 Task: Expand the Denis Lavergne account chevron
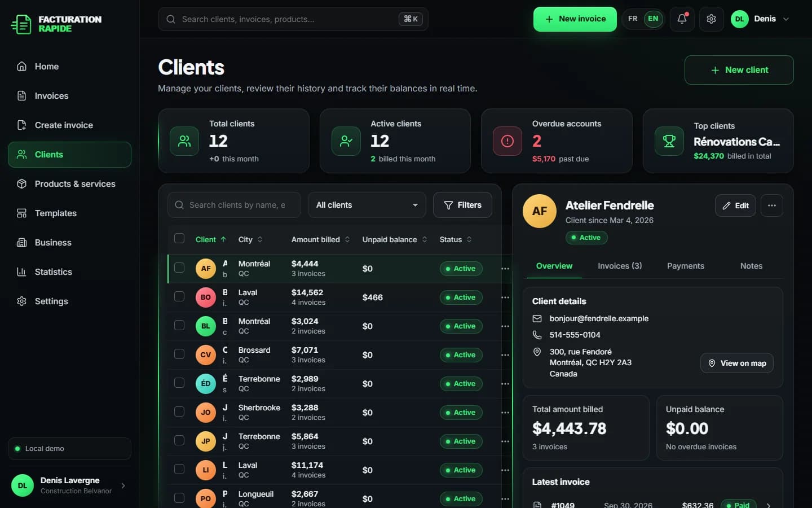click(123, 485)
